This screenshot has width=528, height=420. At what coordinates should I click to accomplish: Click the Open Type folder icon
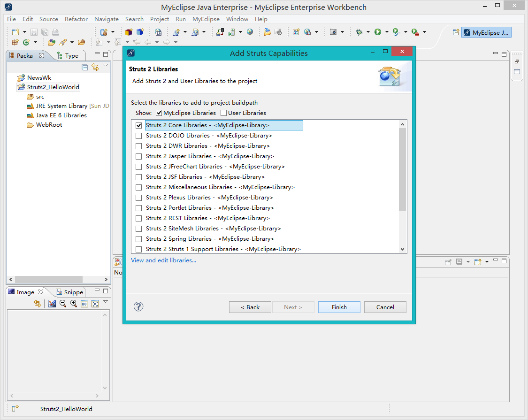(52, 42)
